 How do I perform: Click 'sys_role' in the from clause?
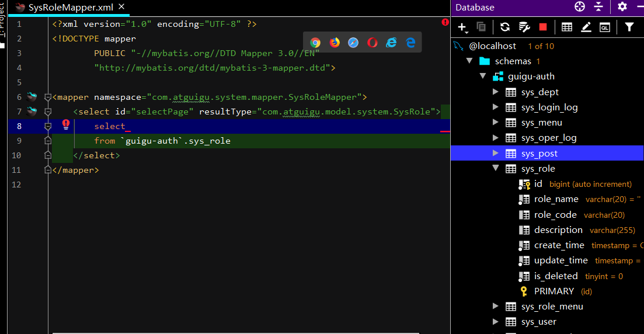pyautogui.click(x=210, y=141)
